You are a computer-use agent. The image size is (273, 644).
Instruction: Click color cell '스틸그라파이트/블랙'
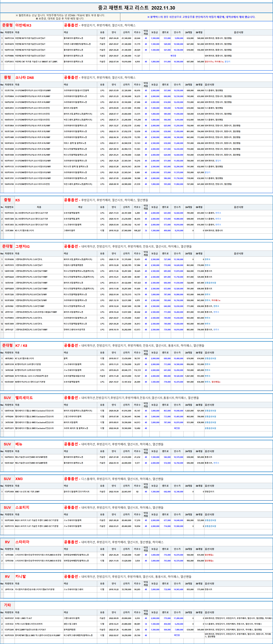point(80,417)
